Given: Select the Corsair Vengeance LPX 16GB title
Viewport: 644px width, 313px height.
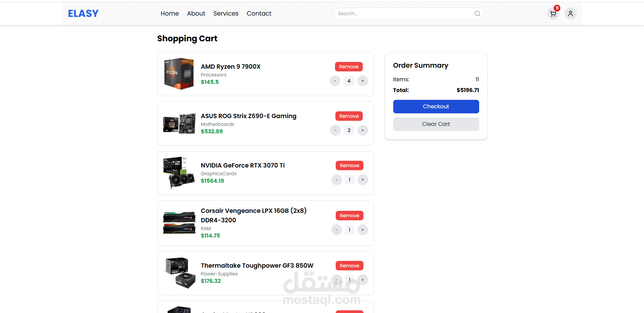Looking at the screenshot, I should pyautogui.click(x=254, y=216).
